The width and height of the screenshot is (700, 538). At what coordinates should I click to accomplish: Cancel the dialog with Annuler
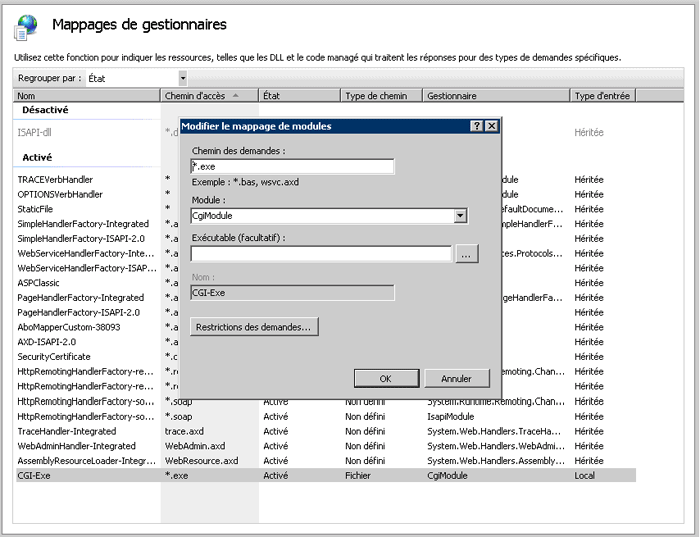point(457,379)
